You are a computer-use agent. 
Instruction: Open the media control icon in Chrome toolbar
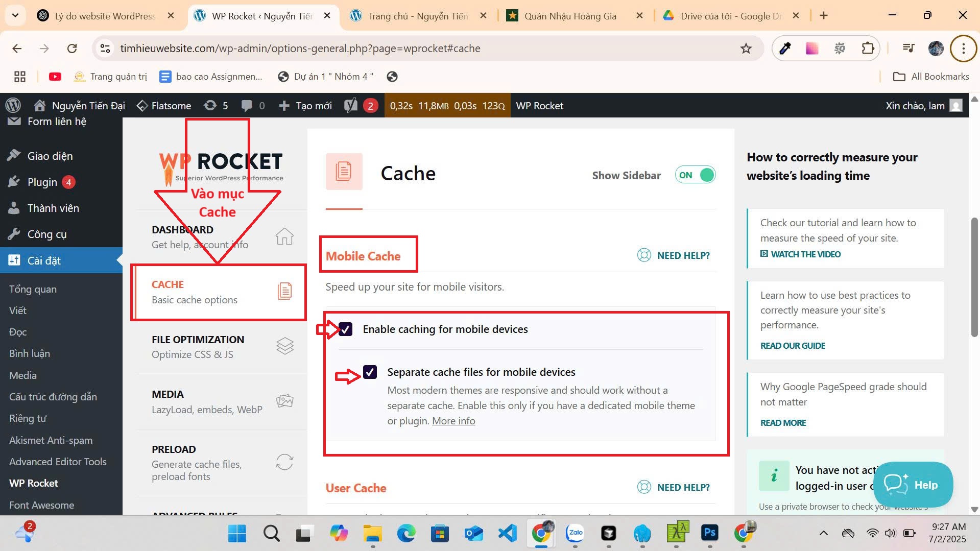point(909,49)
